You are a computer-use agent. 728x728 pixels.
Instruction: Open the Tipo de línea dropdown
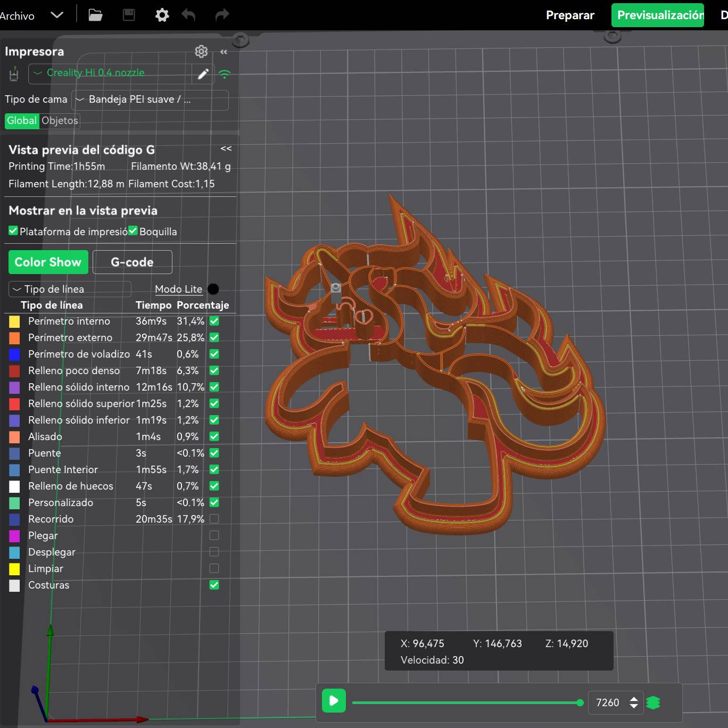[x=70, y=289]
